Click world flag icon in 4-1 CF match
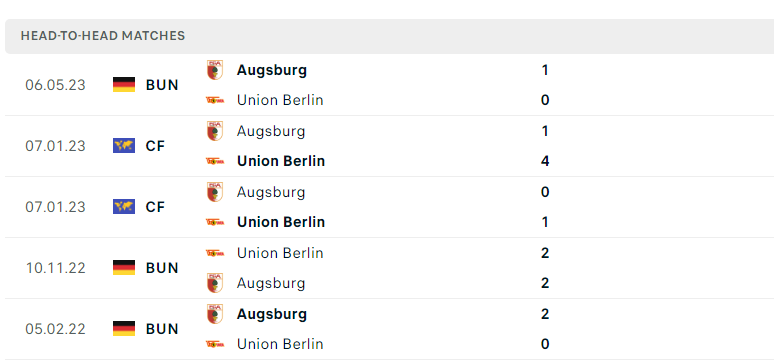774x364 pixels. (124, 146)
